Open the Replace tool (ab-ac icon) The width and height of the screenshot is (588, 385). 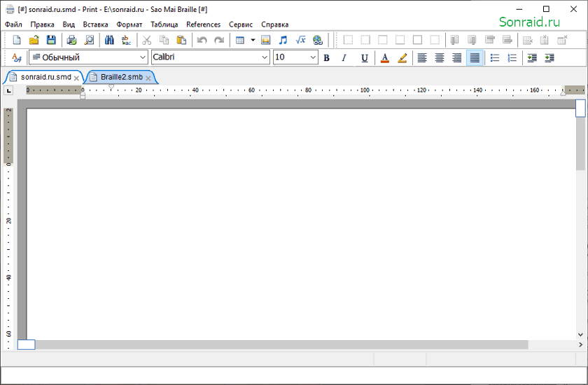tap(127, 40)
